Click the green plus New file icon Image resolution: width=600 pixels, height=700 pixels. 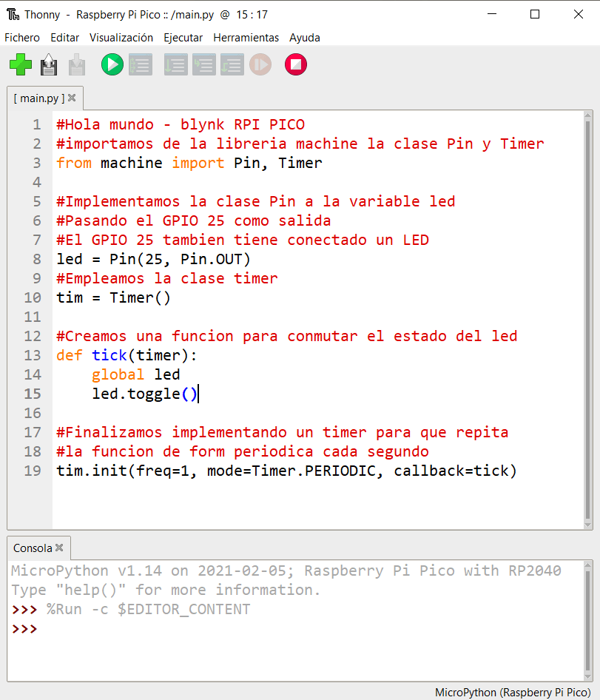pyautogui.click(x=21, y=65)
